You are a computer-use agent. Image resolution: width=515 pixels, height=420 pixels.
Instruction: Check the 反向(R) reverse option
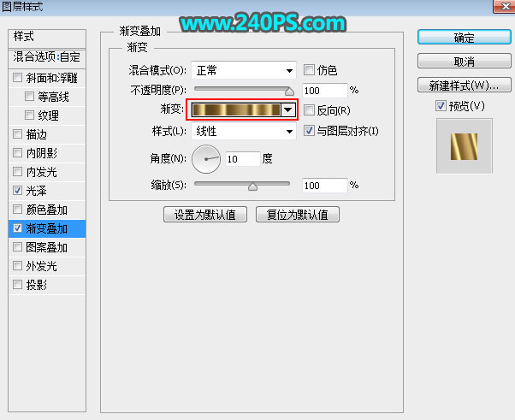[x=309, y=110]
